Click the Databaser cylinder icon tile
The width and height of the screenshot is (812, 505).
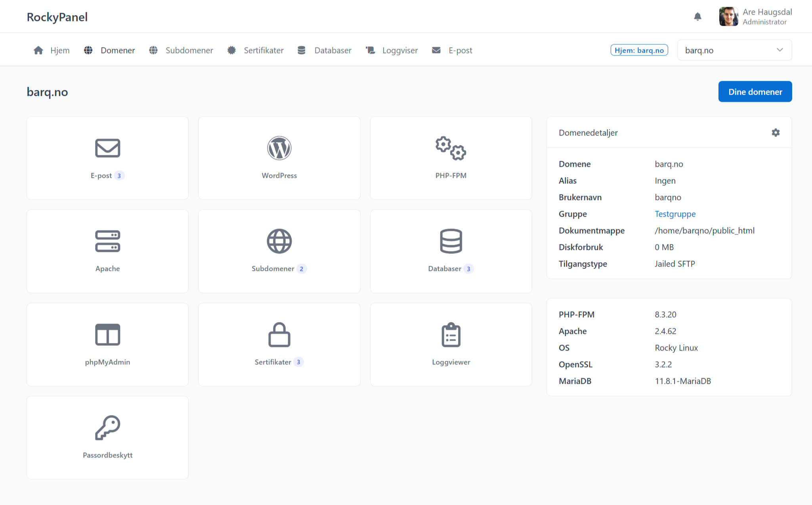click(x=451, y=241)
